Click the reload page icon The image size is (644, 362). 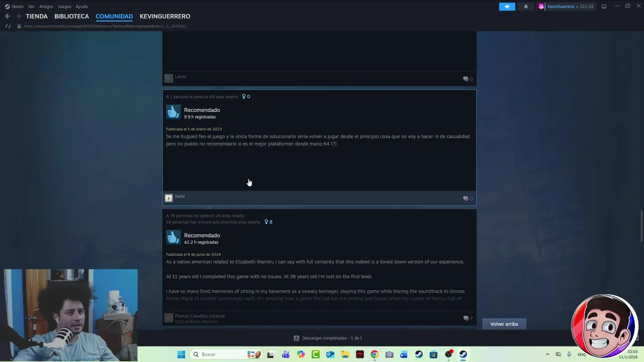(x=8, y=26)
